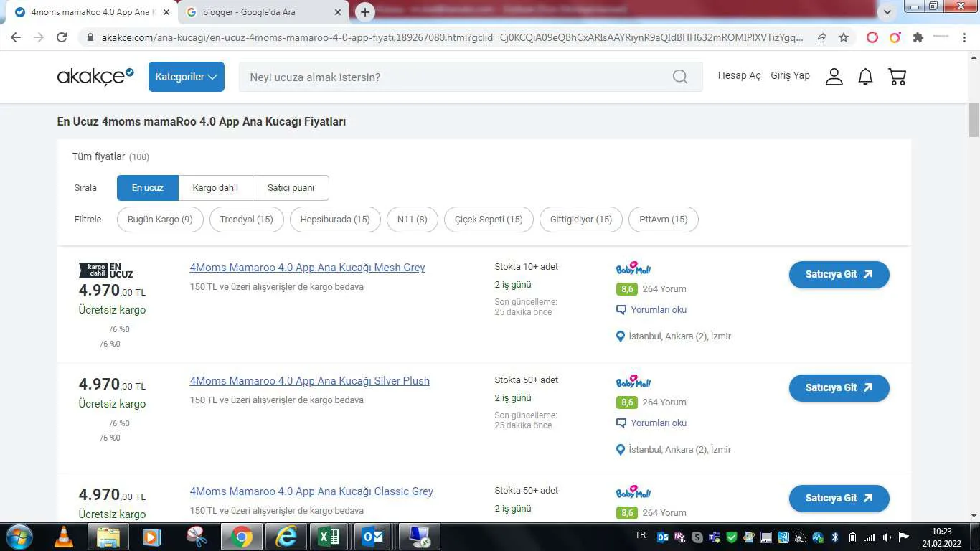Open Yorumları oku for Mesh Grey
This screenshot has height=551, width=980.
[651, 310]
